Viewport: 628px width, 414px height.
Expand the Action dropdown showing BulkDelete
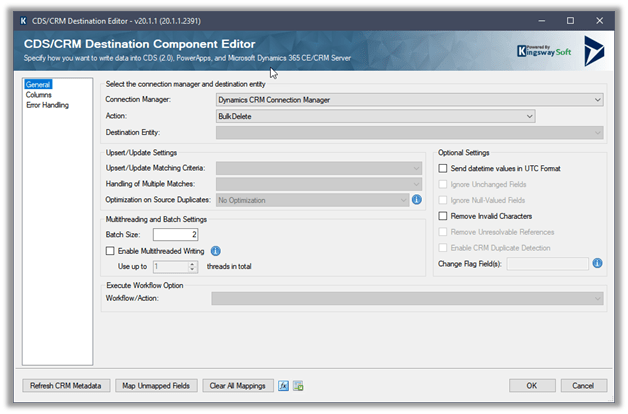[x=375, y=116]
